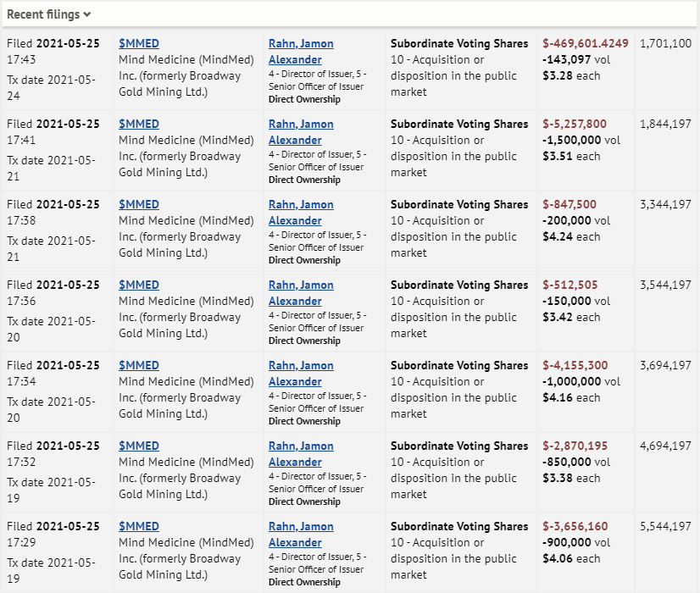The height and width of the screenshot is (593, 700).
Task: Select the -1,000,000 vol figure
Action: pos(581,381)
